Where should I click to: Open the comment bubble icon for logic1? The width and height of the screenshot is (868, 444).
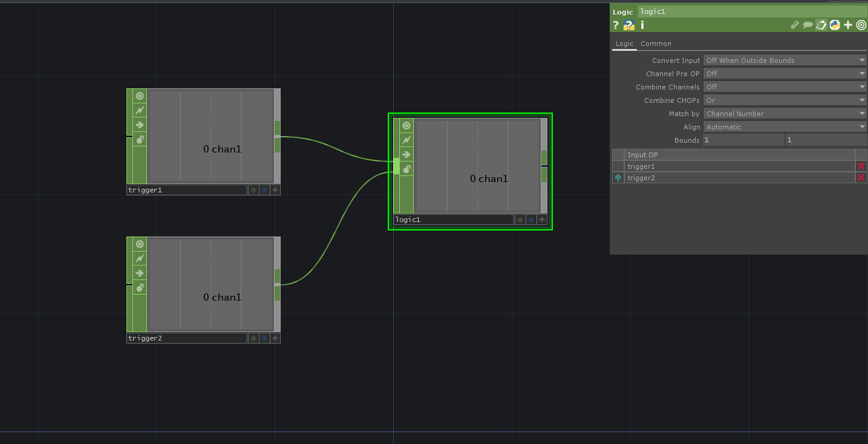click(x=808, y=25)
